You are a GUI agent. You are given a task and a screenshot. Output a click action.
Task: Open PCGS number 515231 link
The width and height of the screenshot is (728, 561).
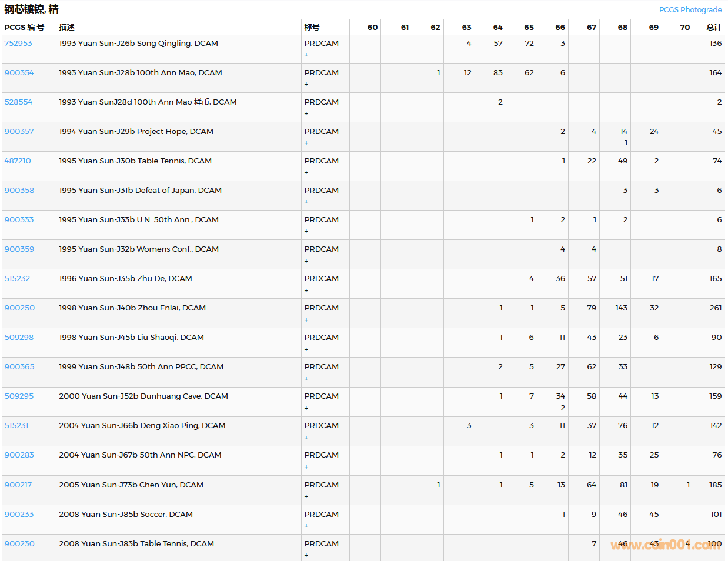pyautogui.click(x=16, y=426)
